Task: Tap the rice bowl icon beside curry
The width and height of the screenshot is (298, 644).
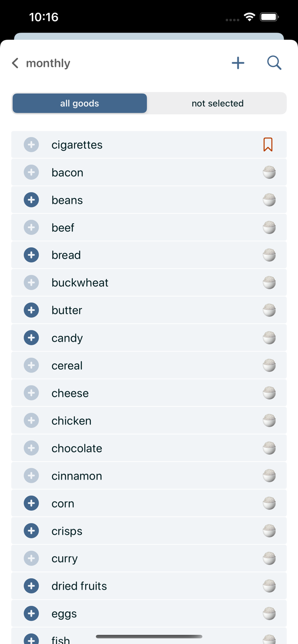Action: tap(269, 559)
